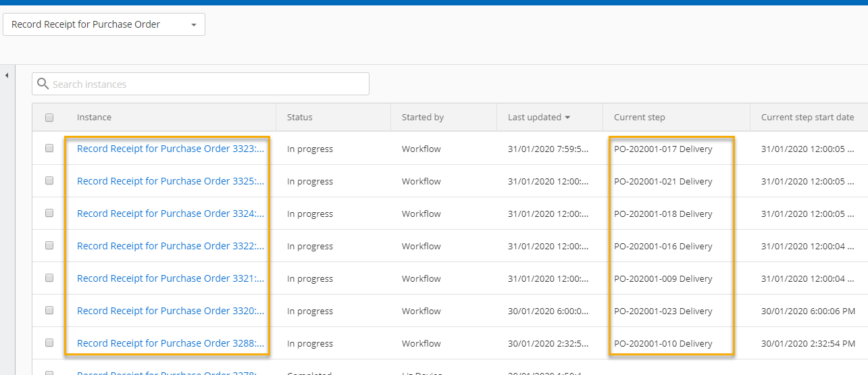Sort by the Status column header

(x=299, y=118)
